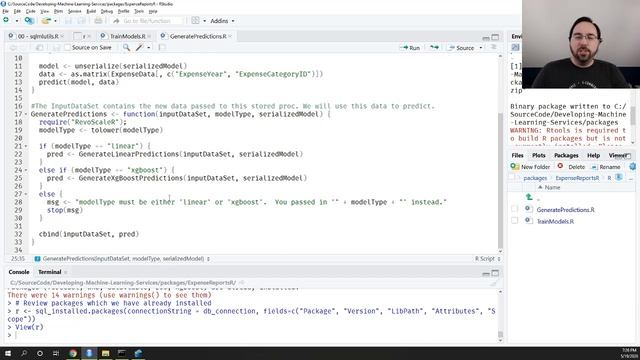This screenshot has width=640, height=360.
Task: Expand the recent files dropdown arrow
Action: click(x=56, y=21)
